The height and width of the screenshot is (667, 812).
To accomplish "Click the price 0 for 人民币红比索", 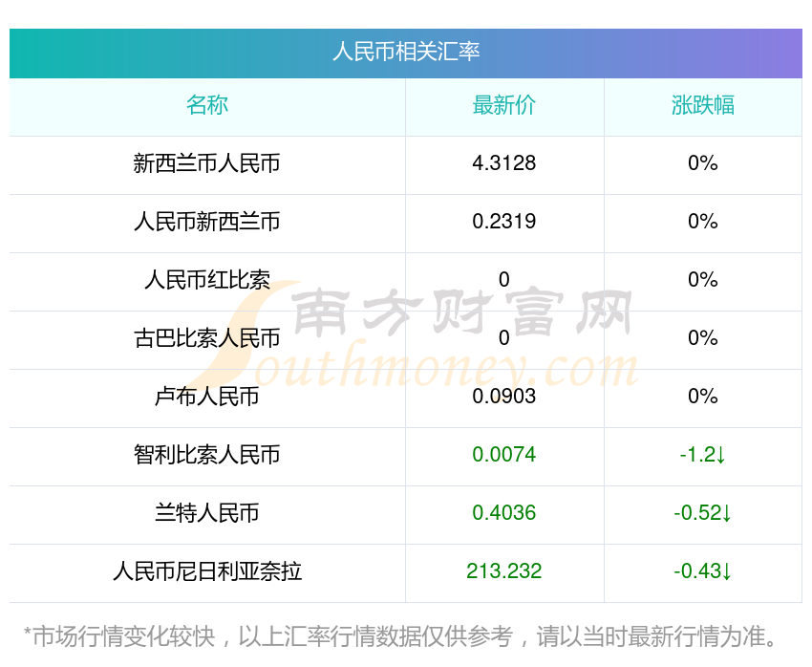I will 503,280.
